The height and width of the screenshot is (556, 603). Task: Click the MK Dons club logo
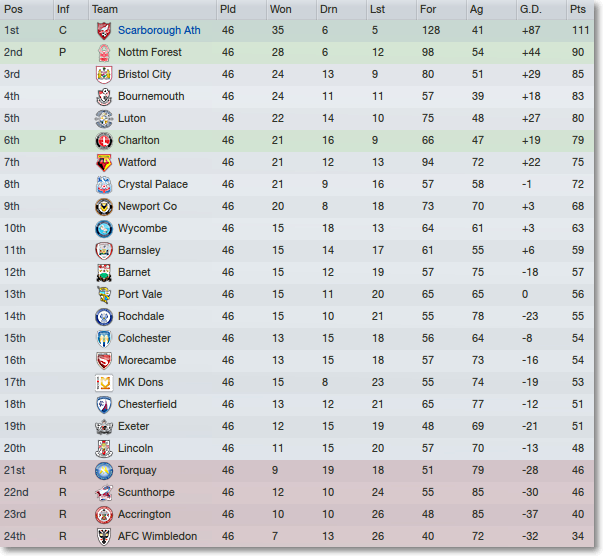pyautogui.click(x=104, y=383)
